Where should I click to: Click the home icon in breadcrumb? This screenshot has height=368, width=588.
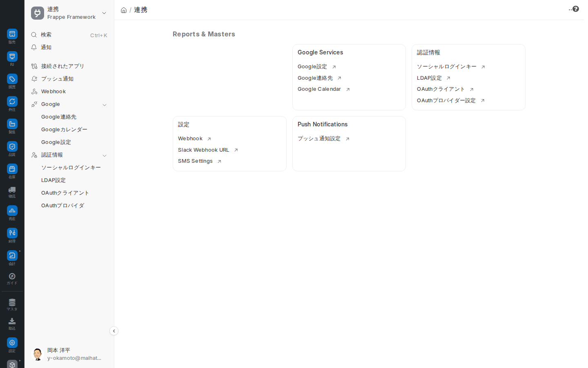124,10
